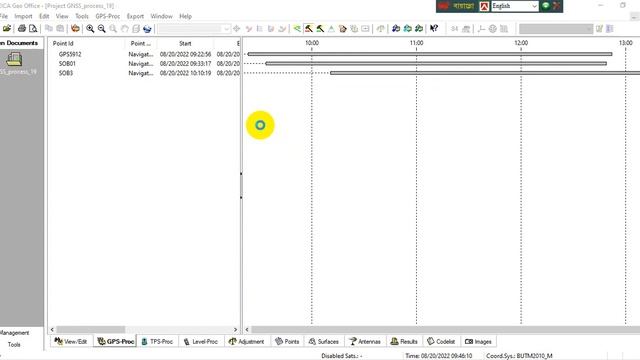Open the grey combo box on the right toolbar
Image resolution: width=640 pixels, height=360 pixels.
[556, 29]
